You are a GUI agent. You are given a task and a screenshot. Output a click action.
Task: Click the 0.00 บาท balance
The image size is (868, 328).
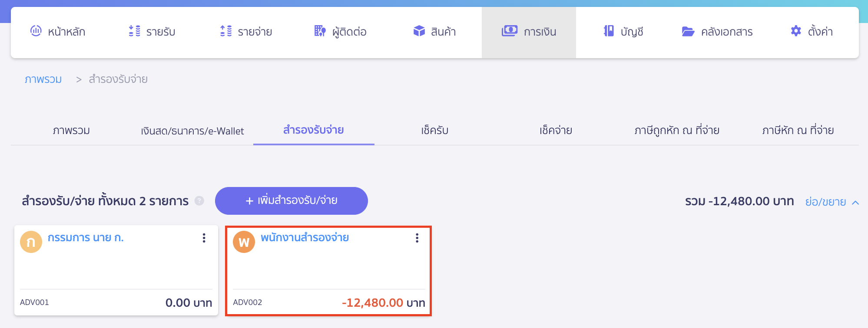tap(189, 302)
